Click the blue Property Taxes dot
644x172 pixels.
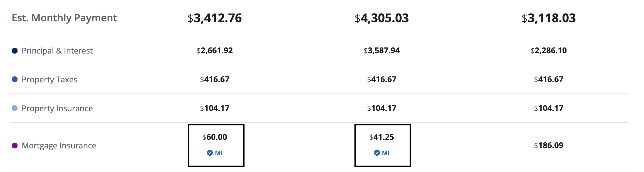coord(15,79)
